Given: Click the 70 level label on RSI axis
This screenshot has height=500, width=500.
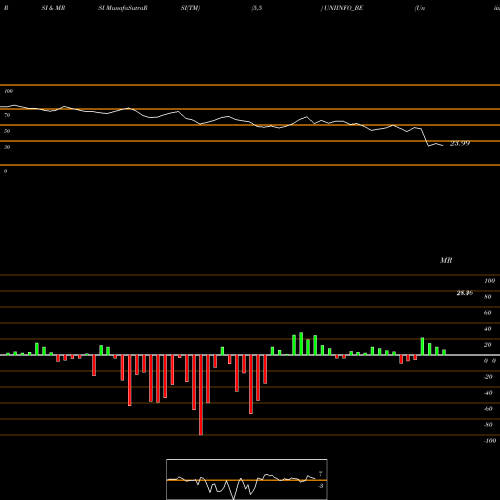Looking at the screenshot, I should (x=7, y=115).
